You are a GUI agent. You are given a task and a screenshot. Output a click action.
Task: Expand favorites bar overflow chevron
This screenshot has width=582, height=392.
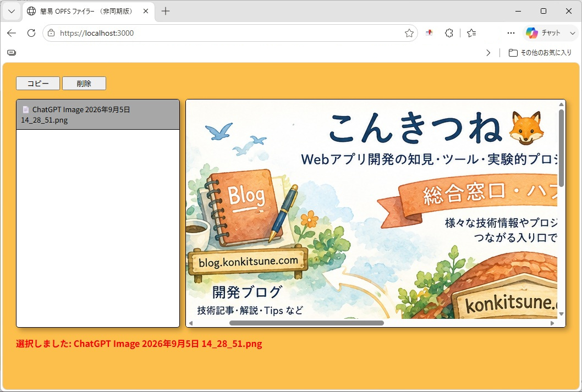click(488, 53)
